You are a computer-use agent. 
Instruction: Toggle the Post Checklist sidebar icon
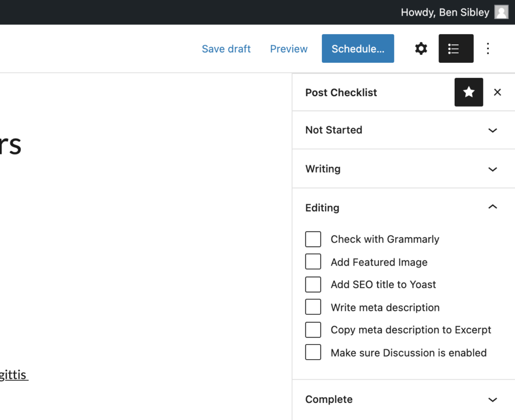point(456,49)
